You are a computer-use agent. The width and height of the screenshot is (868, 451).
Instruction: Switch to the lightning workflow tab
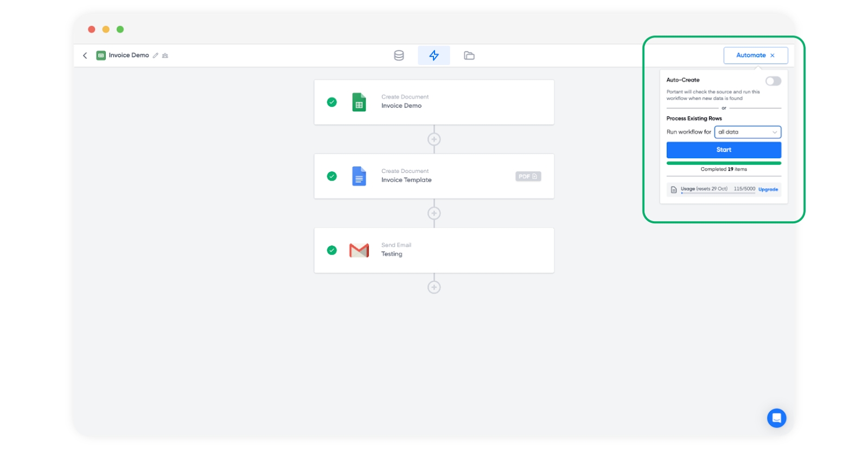point(433,55)
